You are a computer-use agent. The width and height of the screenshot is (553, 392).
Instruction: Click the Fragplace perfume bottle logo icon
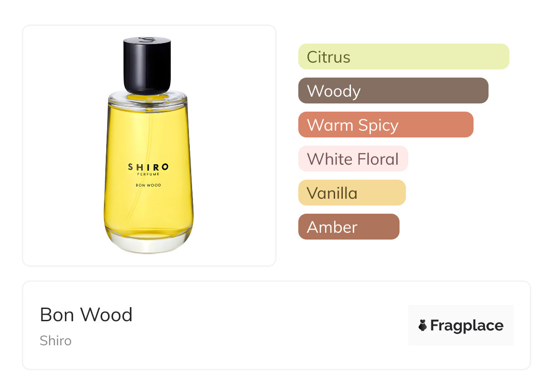tap(423, 325)
